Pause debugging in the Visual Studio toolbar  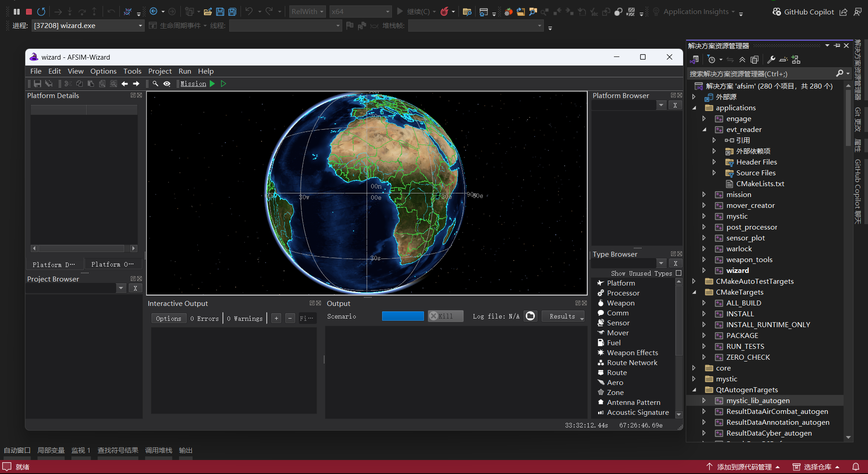tap(17, 11)
